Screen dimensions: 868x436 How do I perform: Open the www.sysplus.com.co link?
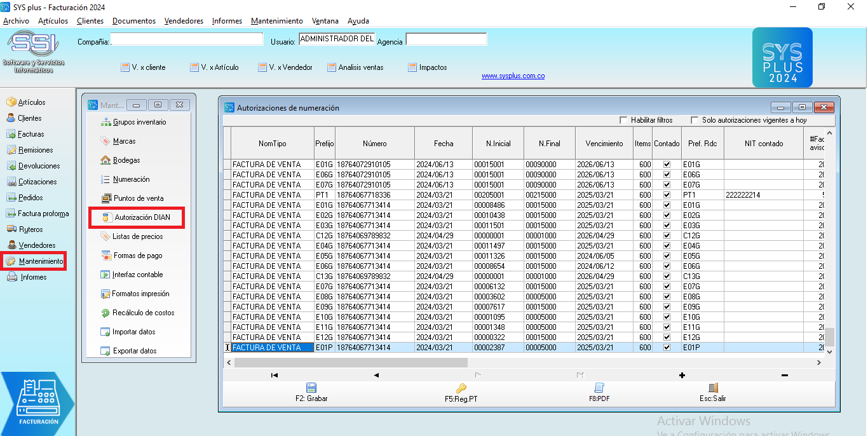(x=513, y=76)
